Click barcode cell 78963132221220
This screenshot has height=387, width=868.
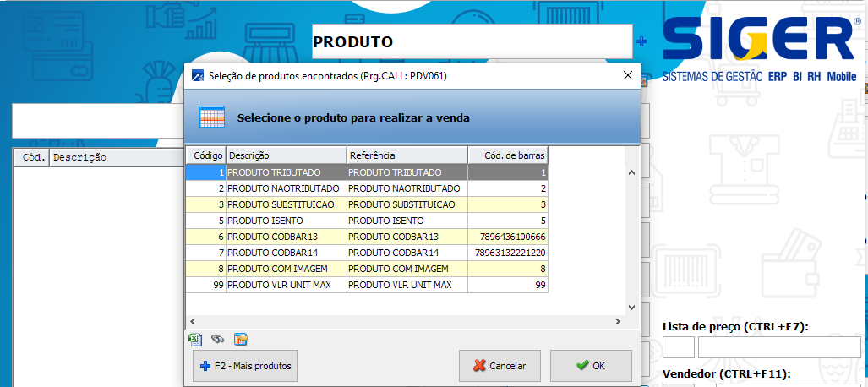point(508,253)
